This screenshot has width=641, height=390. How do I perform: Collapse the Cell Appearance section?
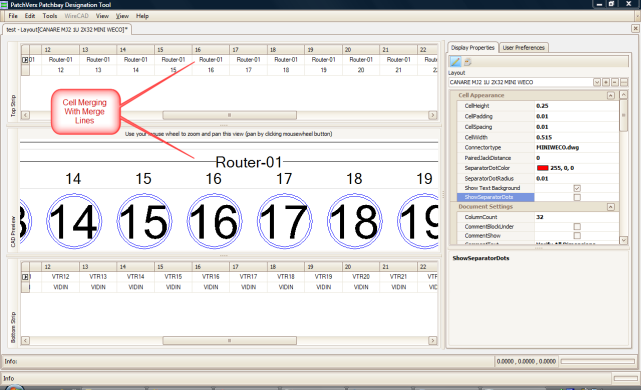pyautogui.click(x=610, y=95)
